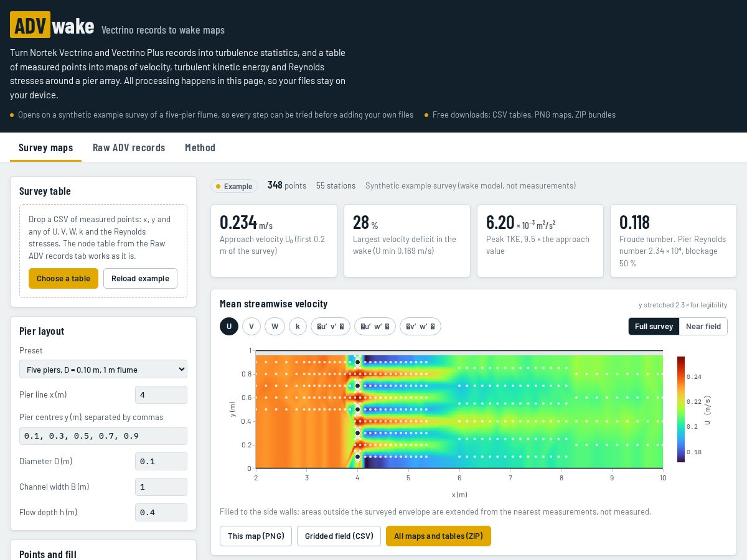The image size is (747, 560).
Task: Select the v′w′ Reynolds stress map
Action: 420,326
